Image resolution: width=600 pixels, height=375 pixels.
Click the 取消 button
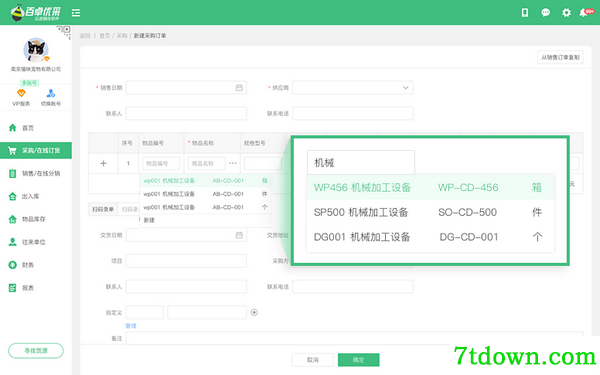tap(313, 360)
